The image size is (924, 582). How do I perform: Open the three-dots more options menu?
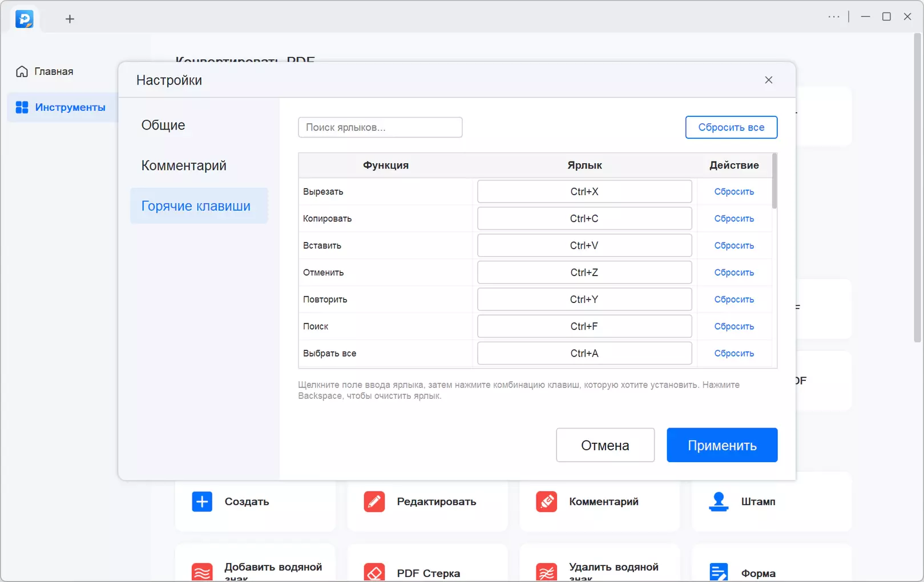point(834,17)
